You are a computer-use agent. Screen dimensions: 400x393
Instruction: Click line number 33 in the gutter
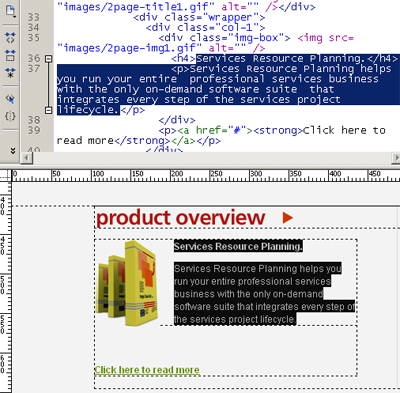34,17
